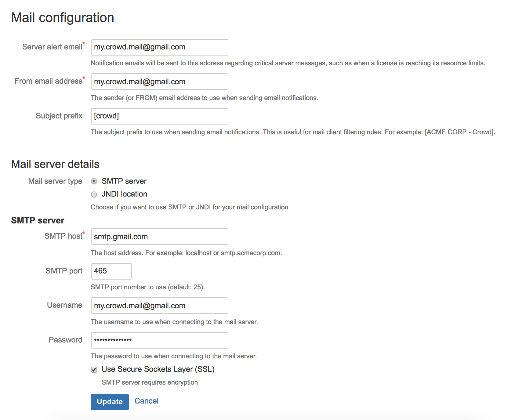Click the Server alert email label

(52, 47)
